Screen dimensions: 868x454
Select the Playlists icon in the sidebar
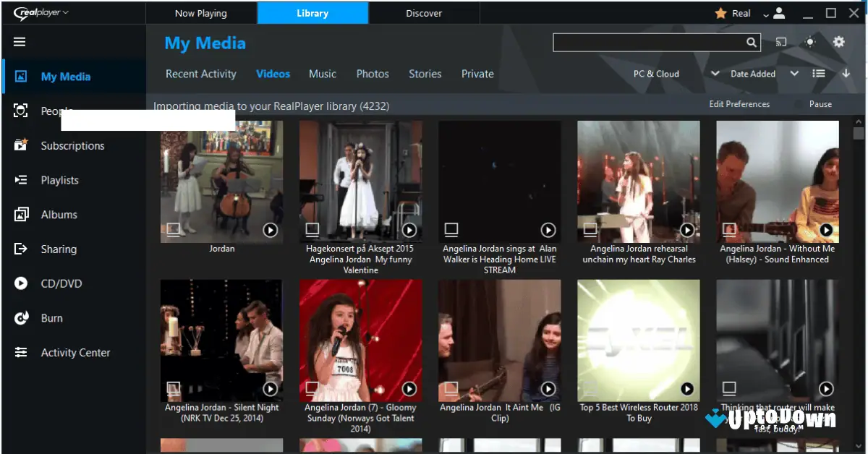click(x=20, y=179)
